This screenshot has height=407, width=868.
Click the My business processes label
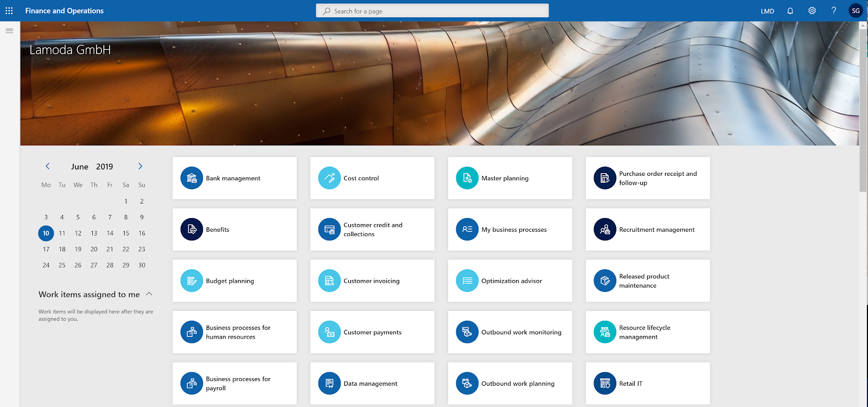coord(514,230)
